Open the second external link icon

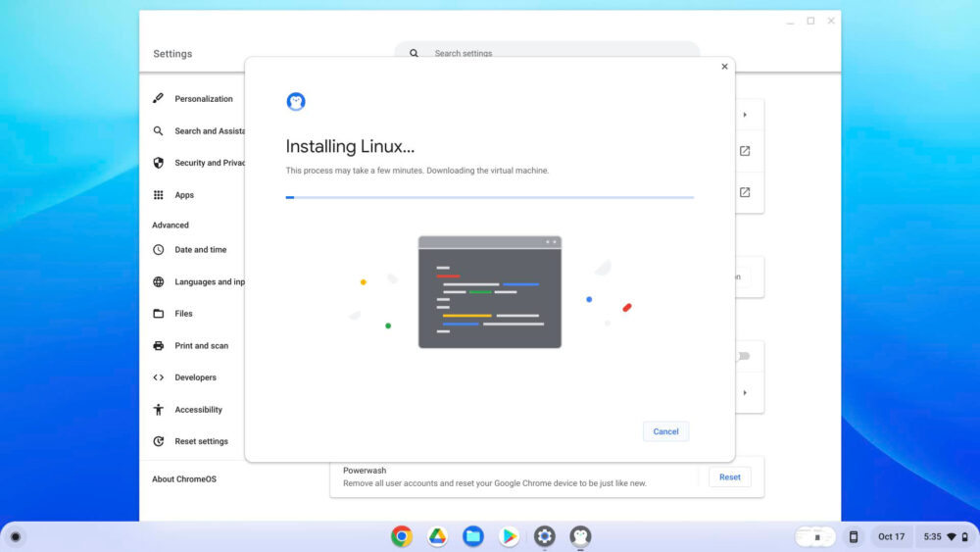pos(745,192)
